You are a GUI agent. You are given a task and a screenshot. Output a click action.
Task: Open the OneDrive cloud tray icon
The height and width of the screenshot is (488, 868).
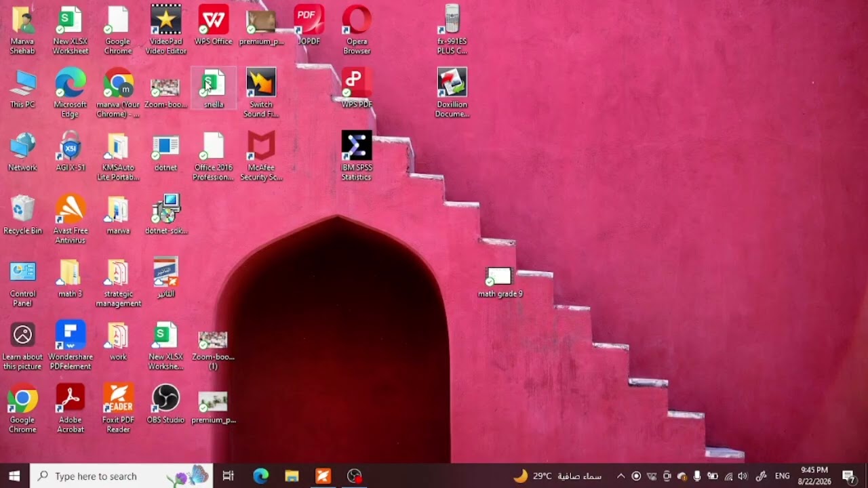(682, 476)
